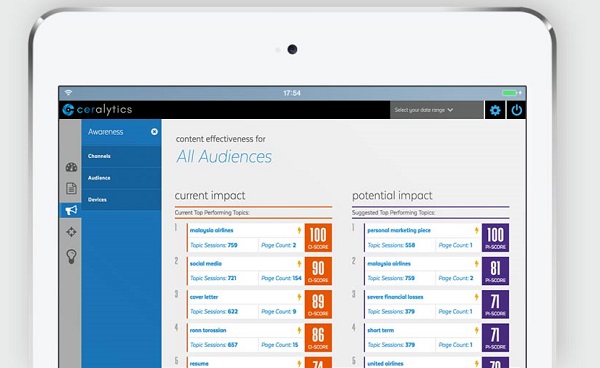Open the lightbulb ideas sidebar icon

point(71,256)
